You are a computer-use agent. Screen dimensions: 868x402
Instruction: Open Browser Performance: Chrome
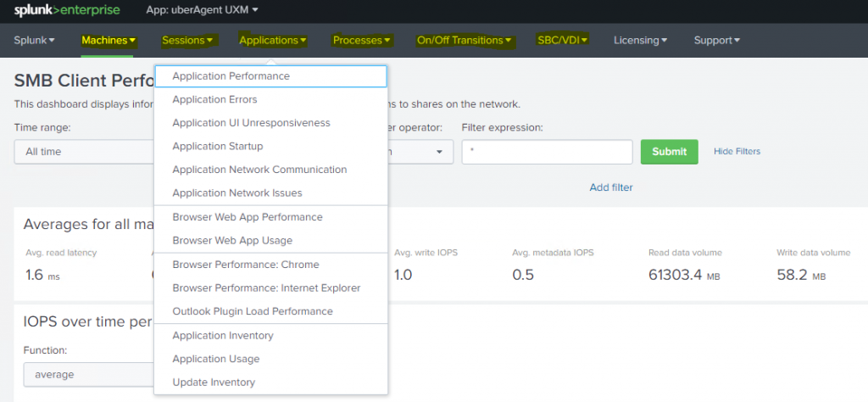coord(270,265)
